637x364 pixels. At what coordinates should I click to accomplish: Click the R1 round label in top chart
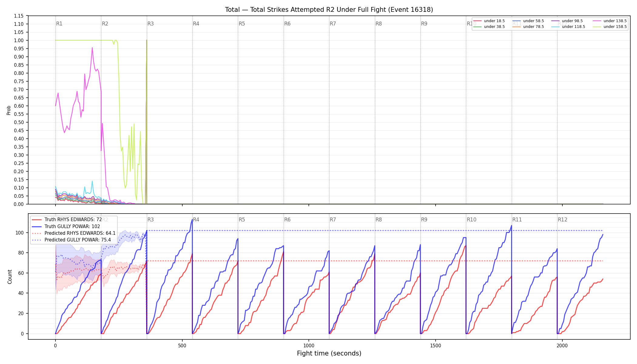coord(59,24)
